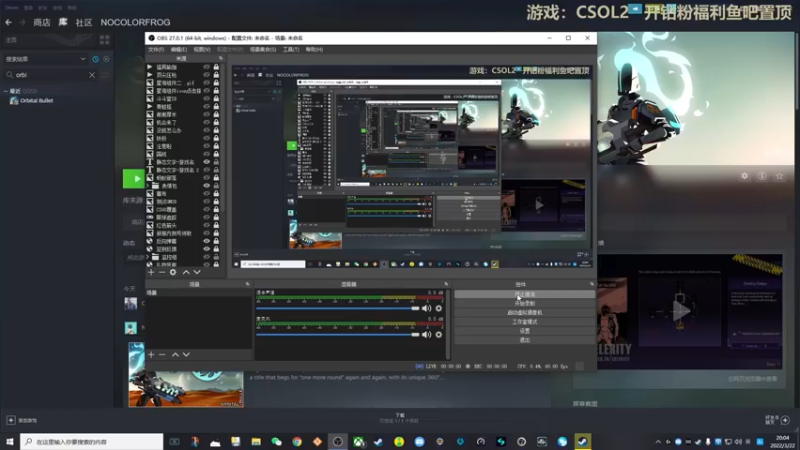The image size is (800, 450).
Task: Open source properties gear in sources toolbar
Action: click(173, 272)
